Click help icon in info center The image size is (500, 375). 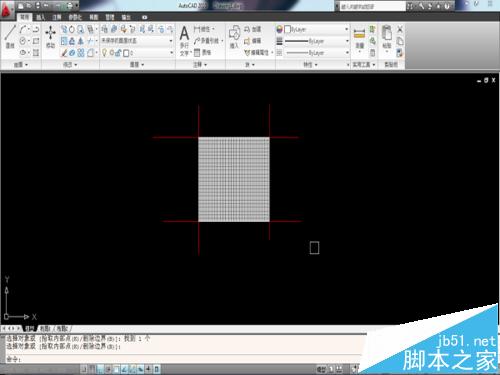click(447, 6)
